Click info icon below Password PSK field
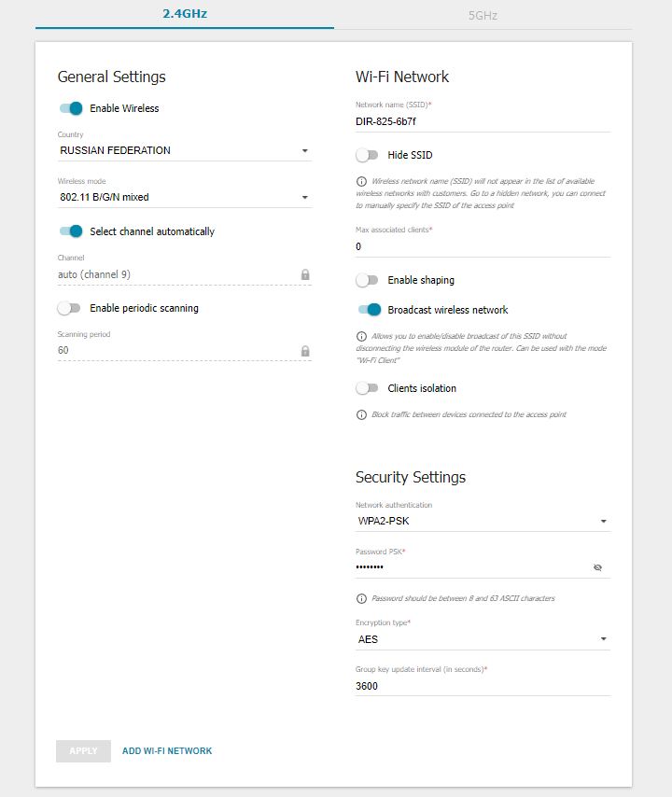The image size is (672, 797). pyautogui.click(x=361, y=598)
